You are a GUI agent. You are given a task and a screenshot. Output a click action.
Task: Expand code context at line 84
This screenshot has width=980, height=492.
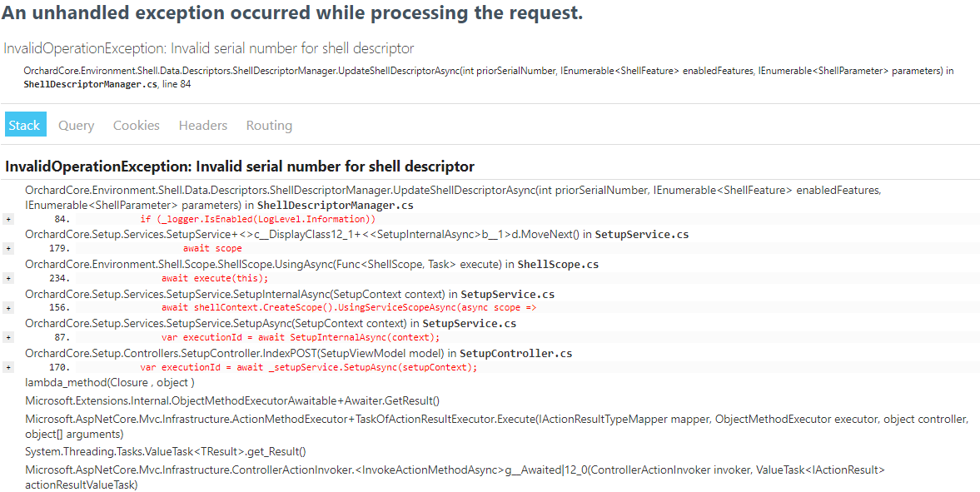pos(7,218)
